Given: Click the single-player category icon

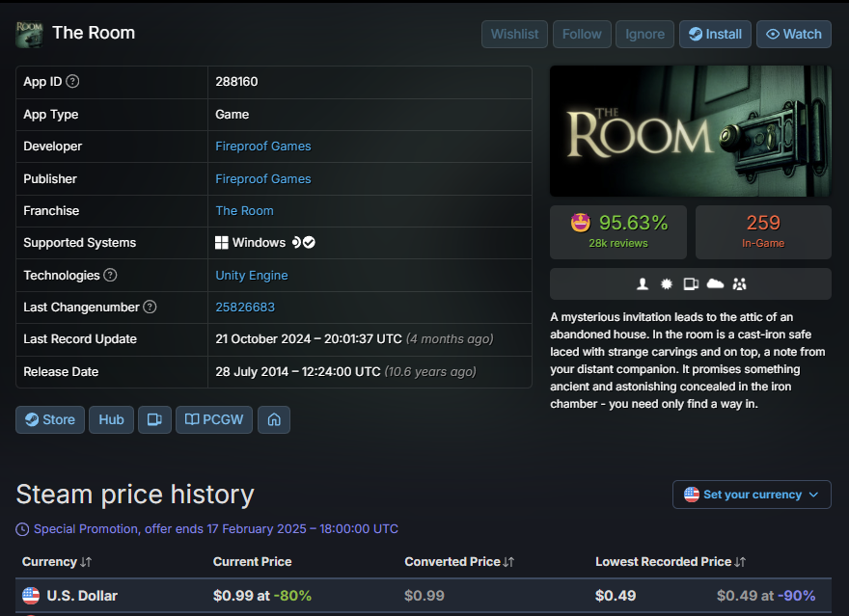Looking at the screenshot, I should 643,284.
